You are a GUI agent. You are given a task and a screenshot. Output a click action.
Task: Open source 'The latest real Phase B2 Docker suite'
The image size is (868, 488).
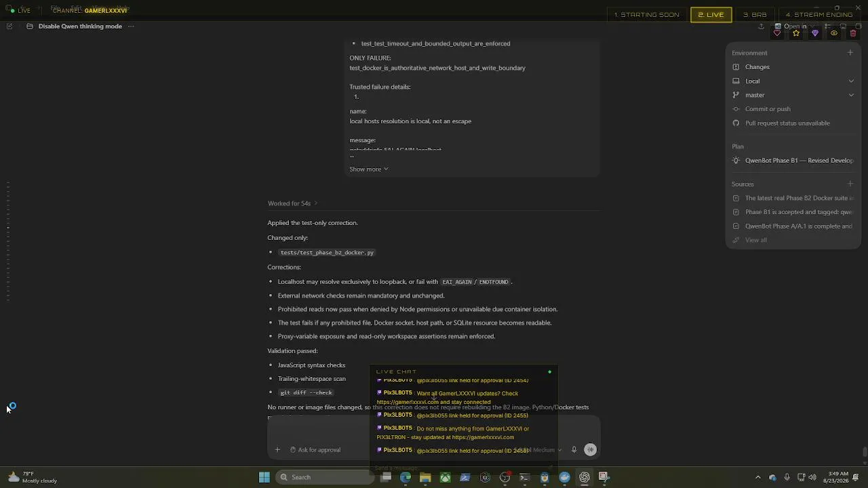pos(799,198)
